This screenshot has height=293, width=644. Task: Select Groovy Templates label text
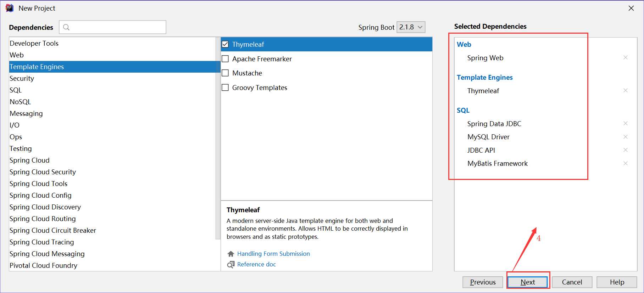260,88
